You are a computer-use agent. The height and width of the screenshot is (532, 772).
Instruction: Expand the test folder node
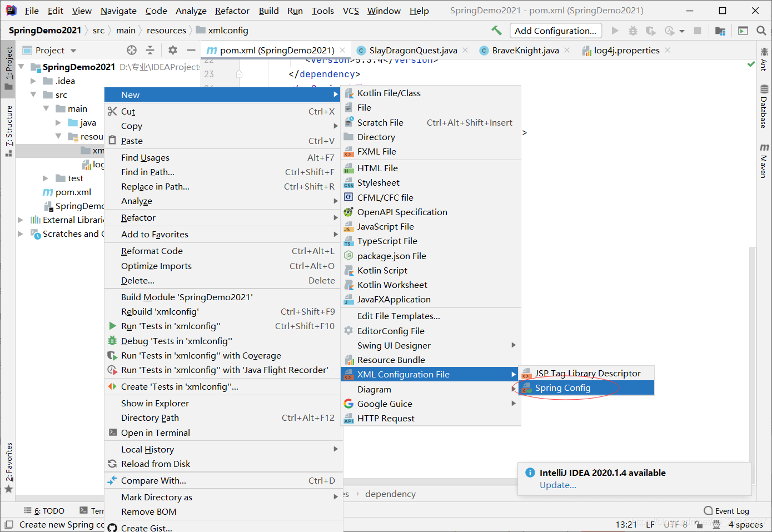[x=46, y=178]
